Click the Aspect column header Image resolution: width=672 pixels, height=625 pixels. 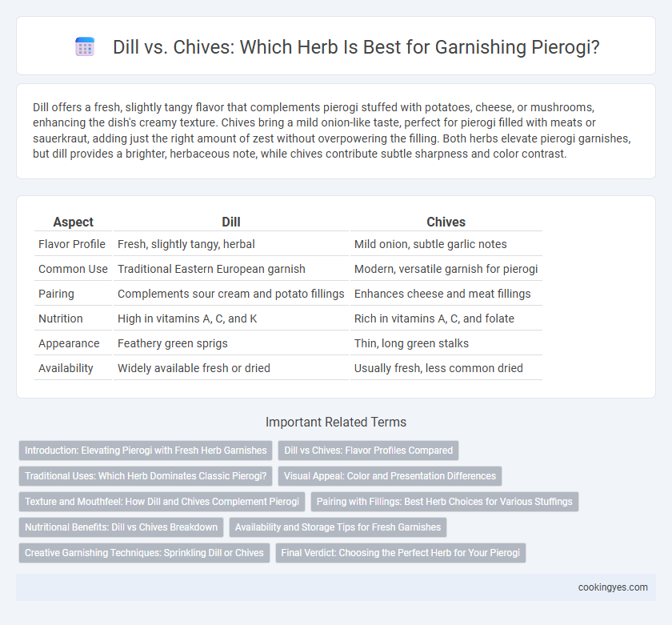74,222
